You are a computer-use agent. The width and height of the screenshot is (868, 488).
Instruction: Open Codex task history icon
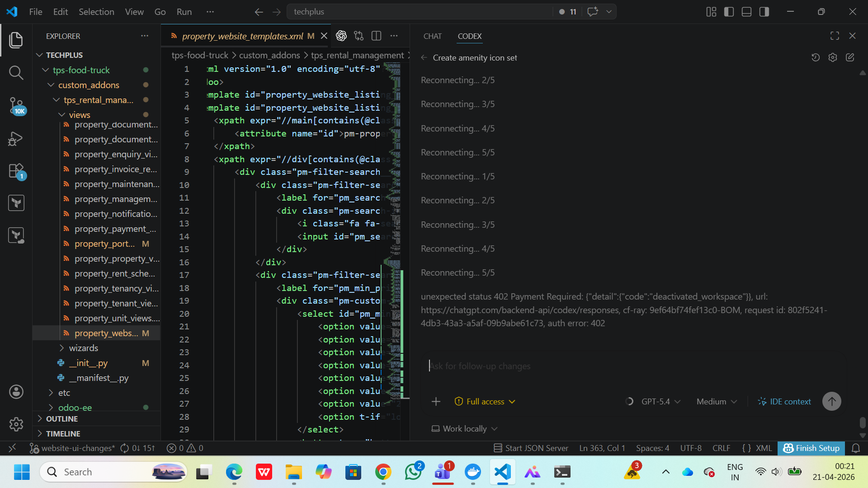pyautogui.click(x=816, y=57)
